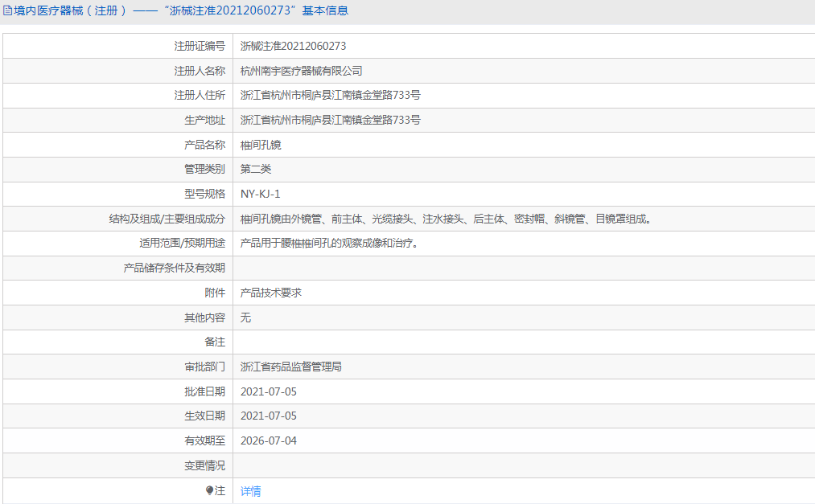Click the 生产地址 label
The height and width of the screenshot is (504, 815).
(x=205, y=120)
